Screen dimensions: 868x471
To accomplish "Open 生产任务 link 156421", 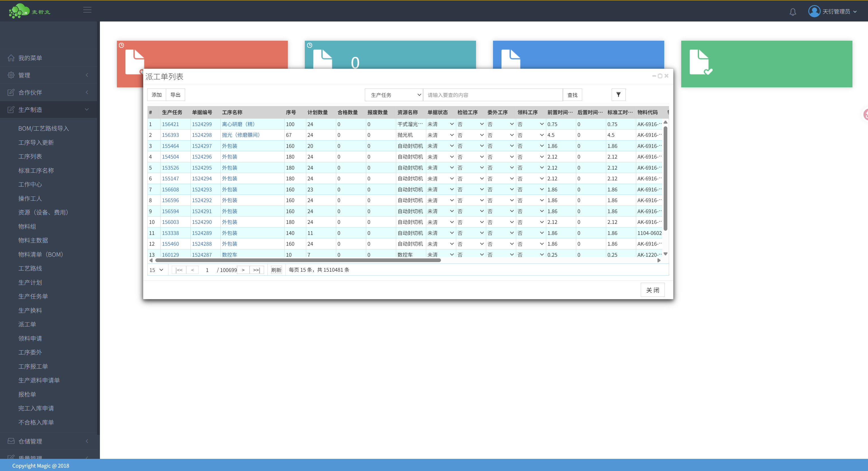I will pyautogui.click(x=170, y=124).
